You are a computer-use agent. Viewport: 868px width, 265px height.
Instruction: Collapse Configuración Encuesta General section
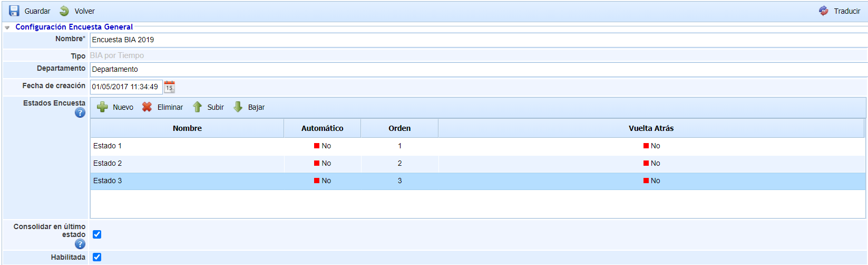click(7, 27)
